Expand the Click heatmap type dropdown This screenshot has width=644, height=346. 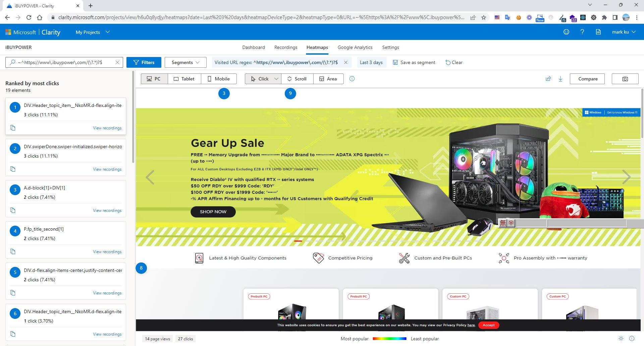tap(276, 79)
